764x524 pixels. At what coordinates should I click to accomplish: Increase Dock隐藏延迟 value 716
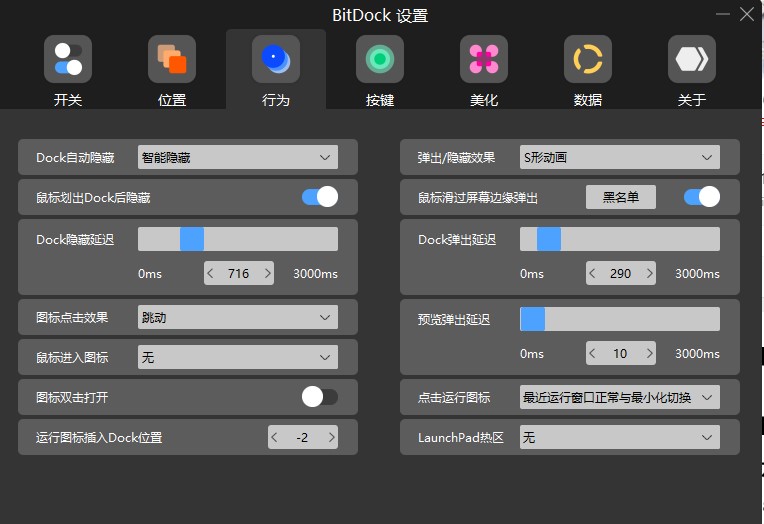coord(267,273)
